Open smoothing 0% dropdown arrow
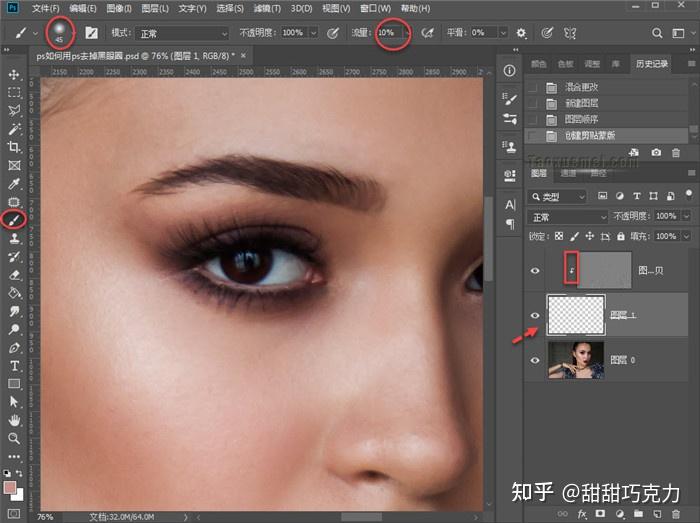700x523 pixels. [x=503, y=33]
